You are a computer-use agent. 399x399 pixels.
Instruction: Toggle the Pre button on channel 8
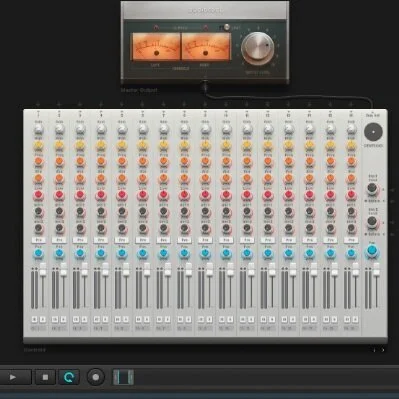click(x=184, y=240)
